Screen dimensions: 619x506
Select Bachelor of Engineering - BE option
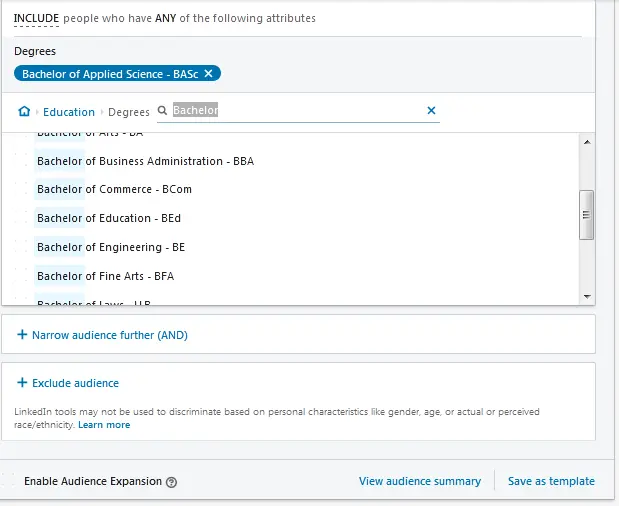point(110,247)
